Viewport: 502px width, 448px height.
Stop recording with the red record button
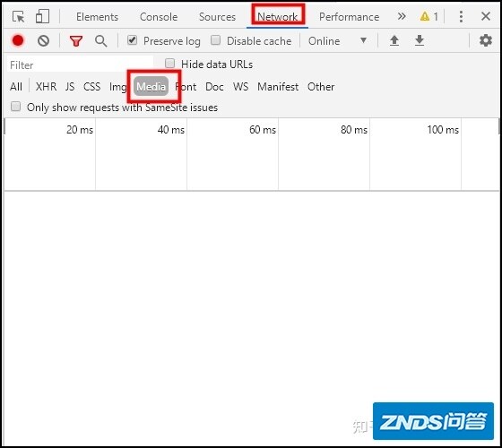[x=18, y=40]
